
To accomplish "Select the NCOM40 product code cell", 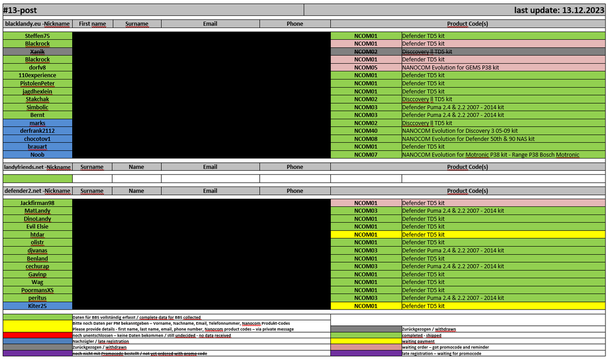I will pyautogui.click(x=366, y=131).
